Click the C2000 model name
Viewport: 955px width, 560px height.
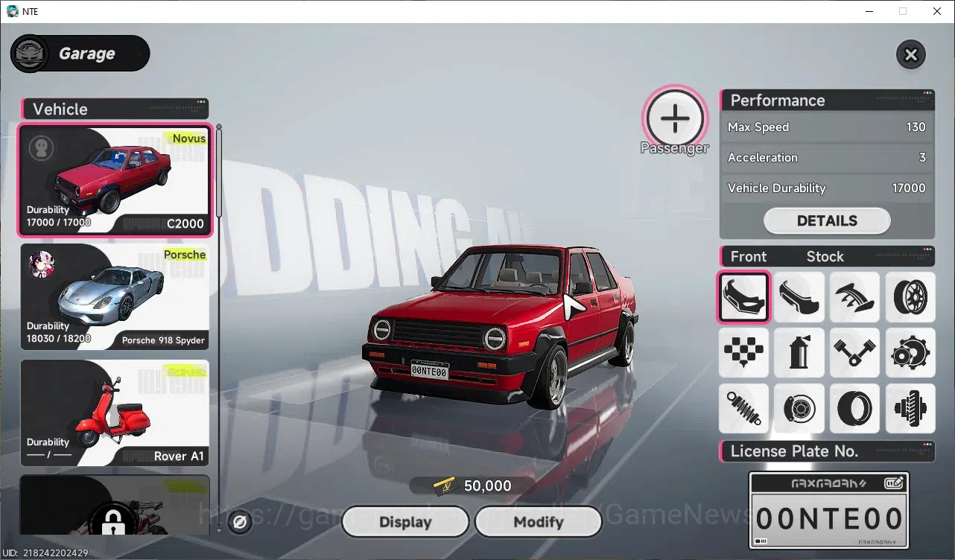pyautogui.click(x=185, y=223)
